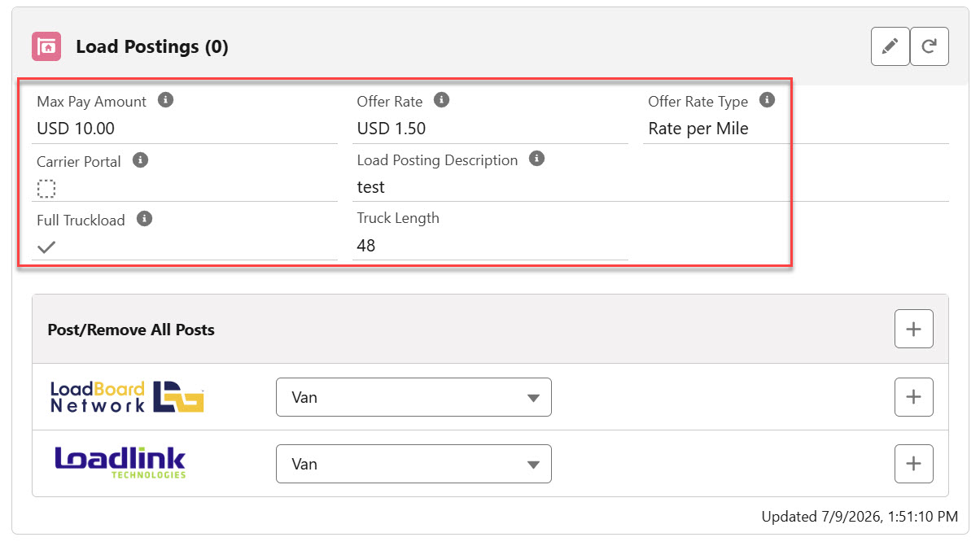Show info tooltip for Offer Rate
Image resolution: width=980 pixels, height=546 pixels.
(441, 100)
